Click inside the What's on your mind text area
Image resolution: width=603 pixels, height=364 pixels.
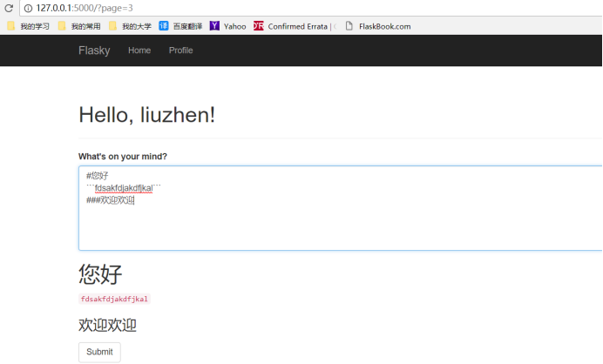click(341, 208)
